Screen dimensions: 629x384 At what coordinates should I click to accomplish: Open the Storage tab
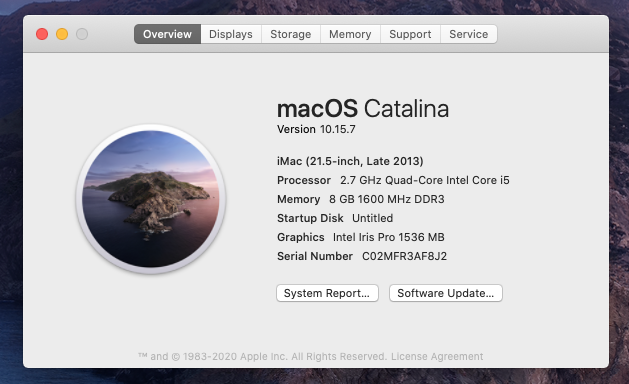pyautogui.click(x=291, y=35)
